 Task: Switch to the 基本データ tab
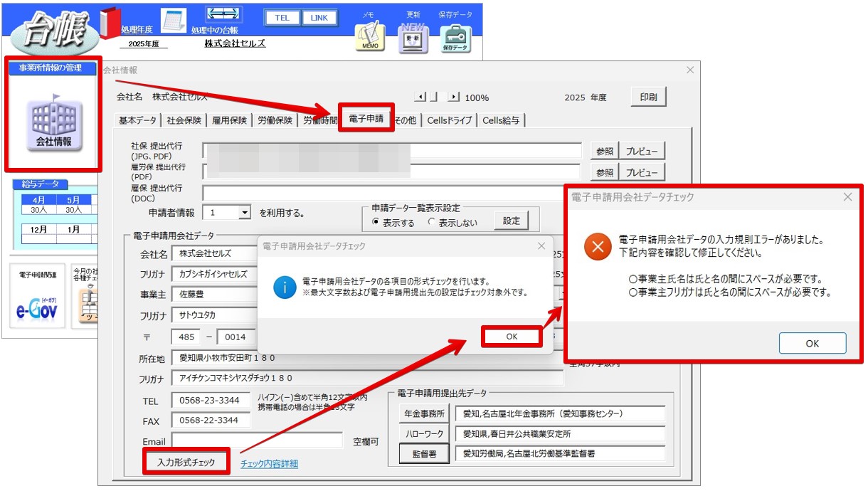click(x=137, y=120)
